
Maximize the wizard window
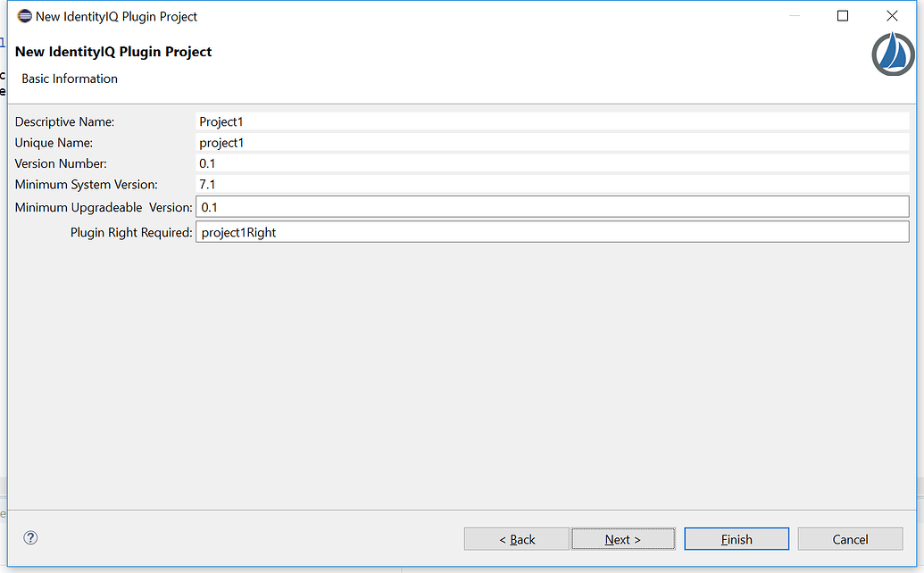[842, 15]
